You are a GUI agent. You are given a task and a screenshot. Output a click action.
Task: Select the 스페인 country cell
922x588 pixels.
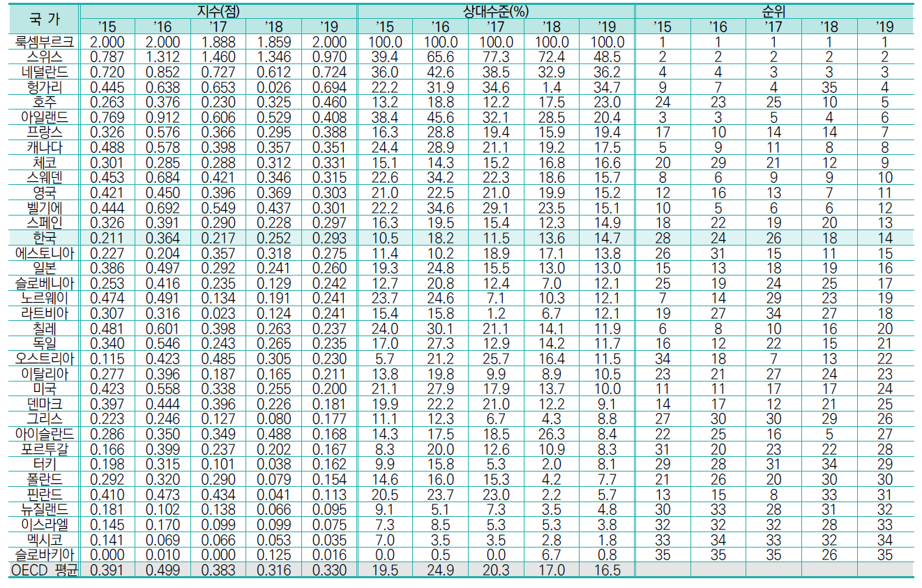click(x=43, y=223)
